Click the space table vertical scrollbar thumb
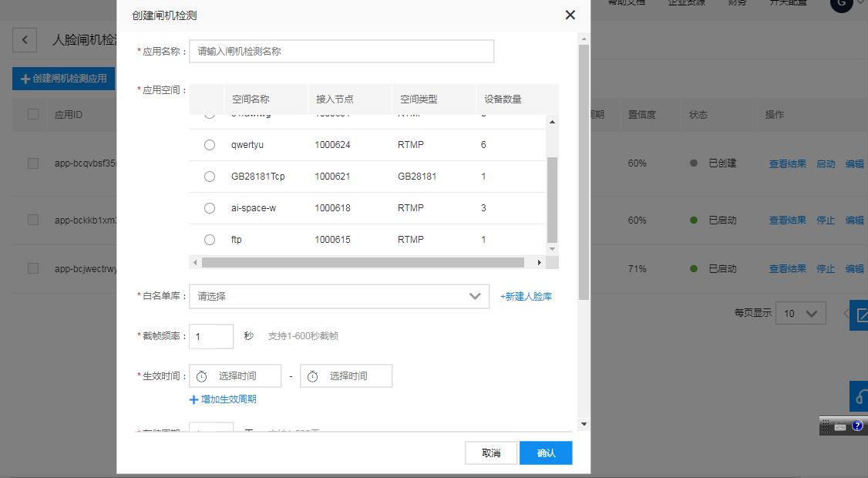This screenshot has height=478, width=868. (x=552, y=200)
